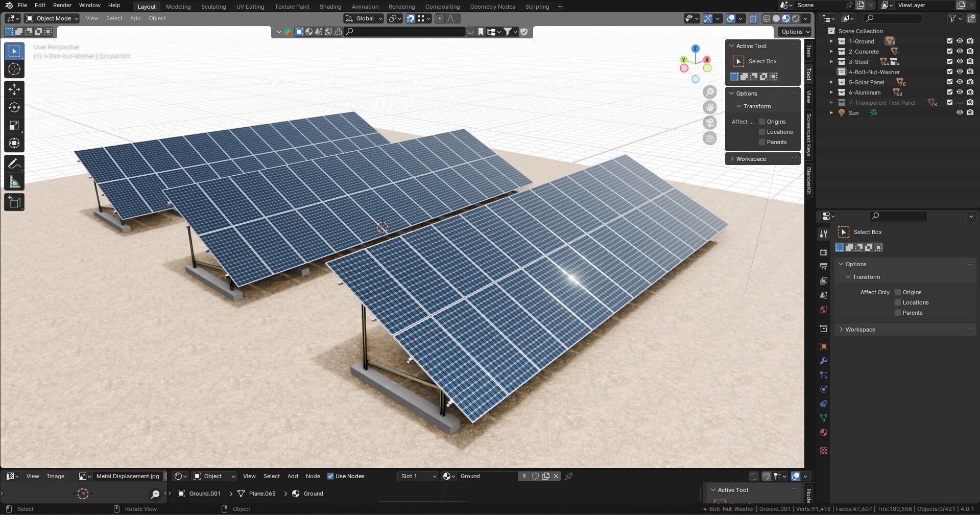Open Global transform orientation dropdown
Image resolution: width=980 pixels, height=515 pixels.
pyautogui.click(x=364, y=18)
